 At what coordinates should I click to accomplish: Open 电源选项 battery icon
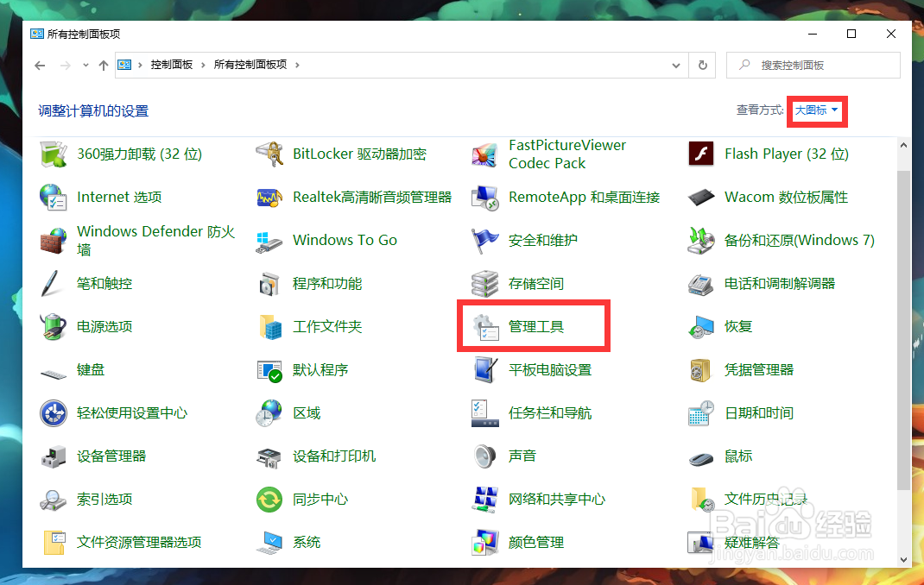click(54, 327)
